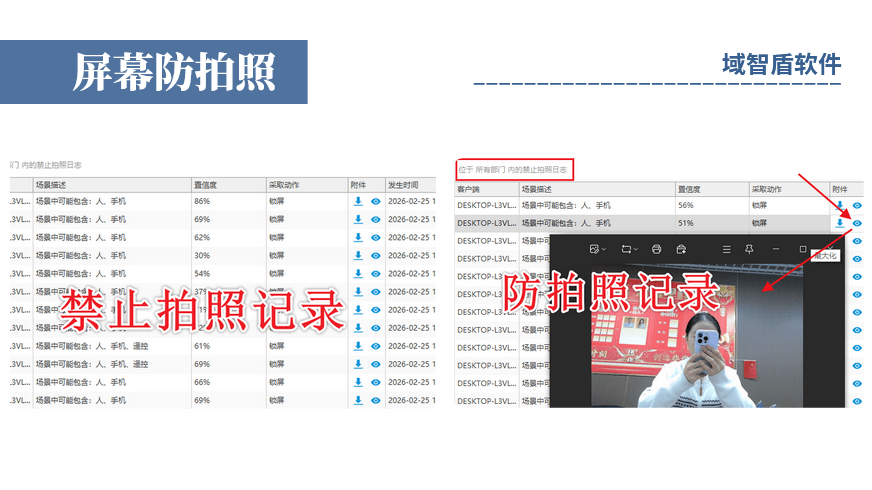Click the eye icon in the 54% row

(376, 274)
